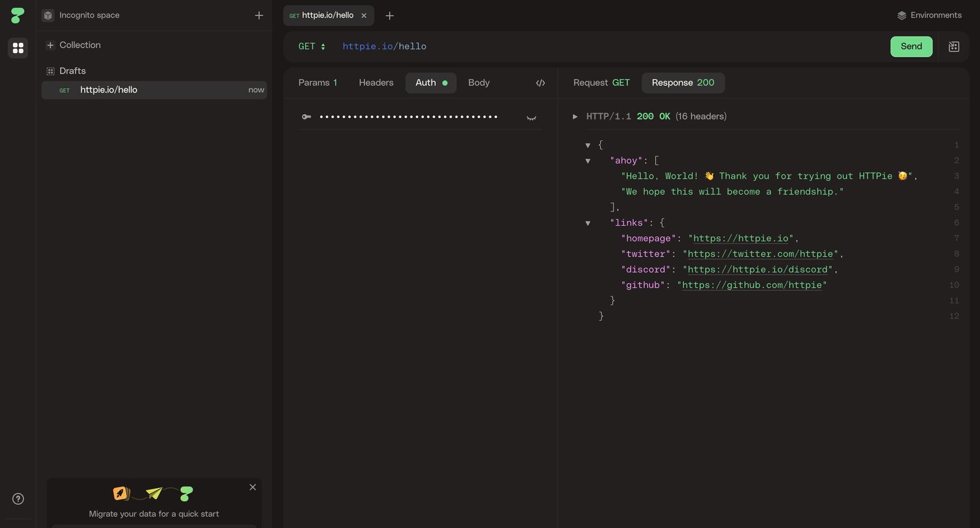Click the "links" key text
Viewport: 980px width, 528px height.
tap(629, 223)
